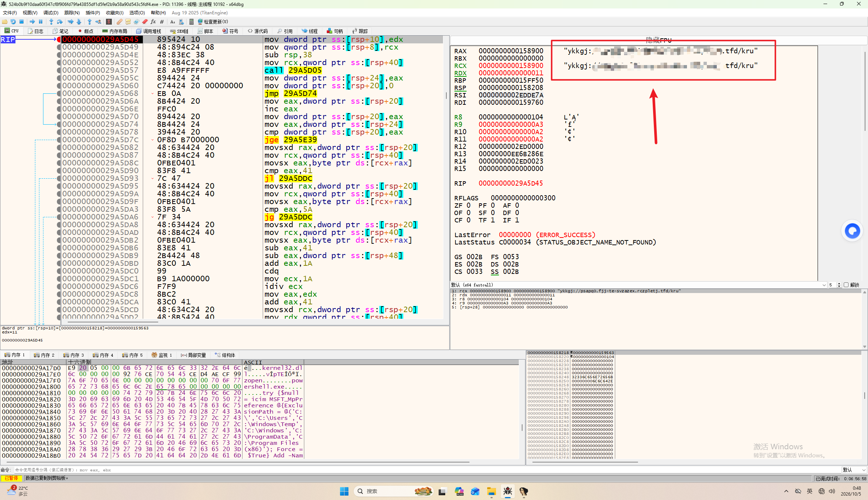Click the functions fx toolbar icon
The height and width of the screenshot is (500, 868).
tap(153, 22)
